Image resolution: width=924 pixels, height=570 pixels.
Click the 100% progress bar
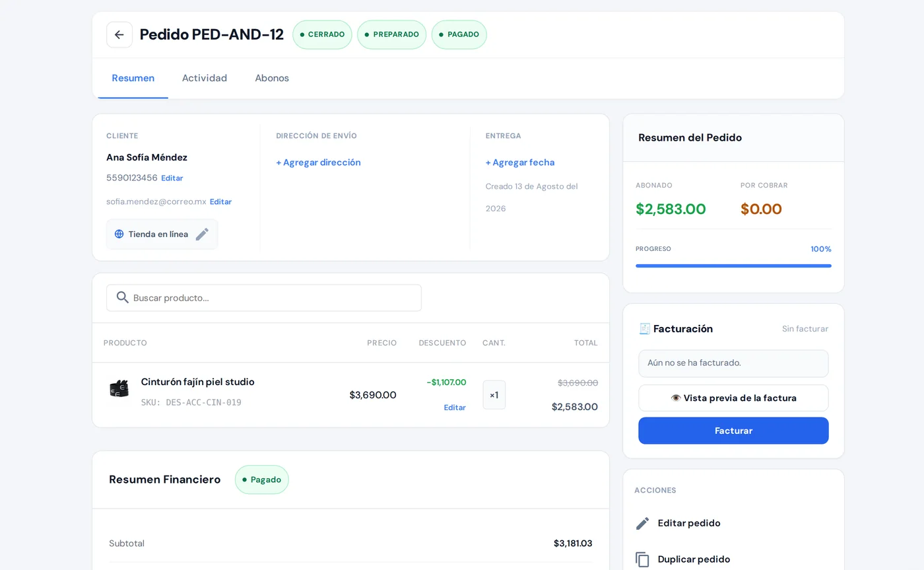[733, 266]
